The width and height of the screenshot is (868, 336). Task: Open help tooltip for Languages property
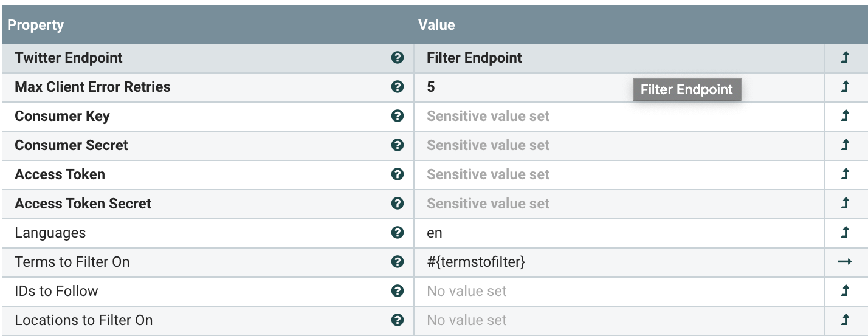(x=398, y=233)
